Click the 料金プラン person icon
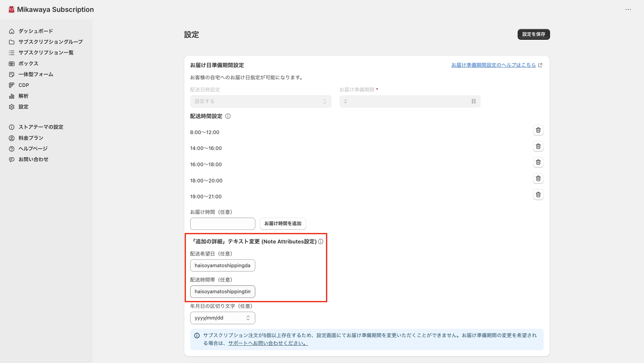 pyautogui.click(x=12, y=138)
